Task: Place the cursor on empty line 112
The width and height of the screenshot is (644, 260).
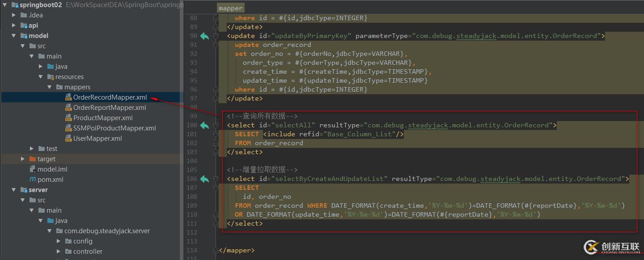Action: [313, 232]
